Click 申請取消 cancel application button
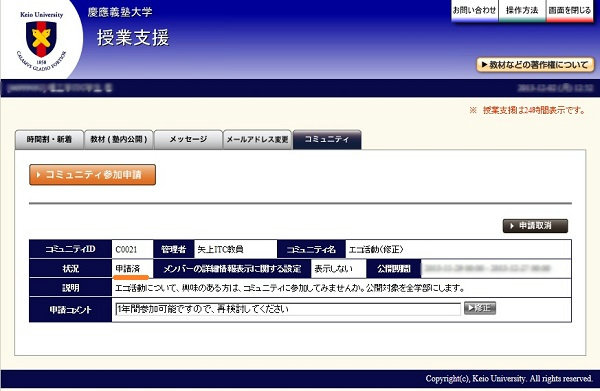Viewport: 600px width, 391px height. coord(535,226)
